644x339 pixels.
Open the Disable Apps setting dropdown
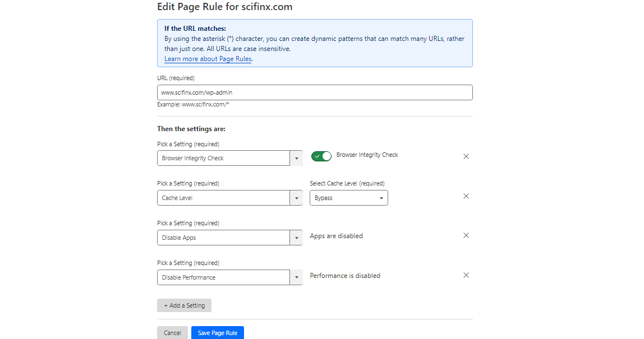click(223, 238)
